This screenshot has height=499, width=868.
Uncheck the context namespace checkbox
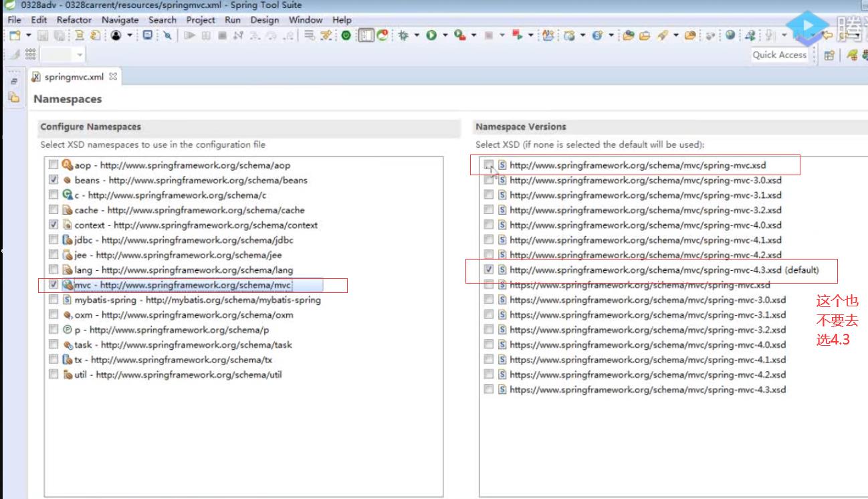53,225
